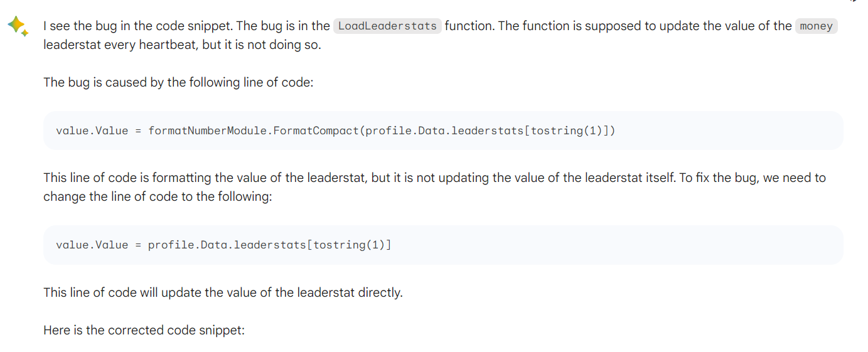Click the line 'Here is the corrected code snippet:'
Viewport: 868px width, 352px height.
pos(144,329)
